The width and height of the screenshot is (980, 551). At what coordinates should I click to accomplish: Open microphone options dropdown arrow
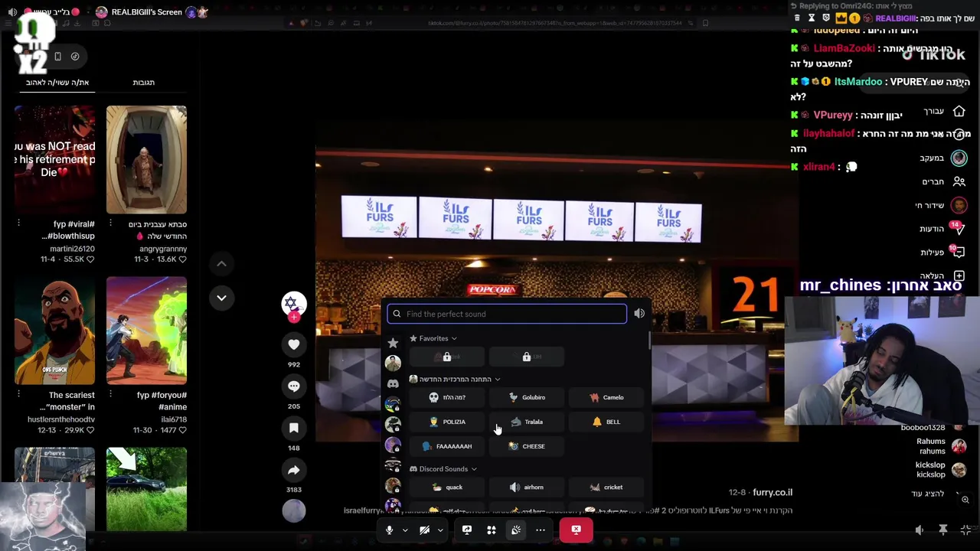pyautogui.click(x=405, y=530)
